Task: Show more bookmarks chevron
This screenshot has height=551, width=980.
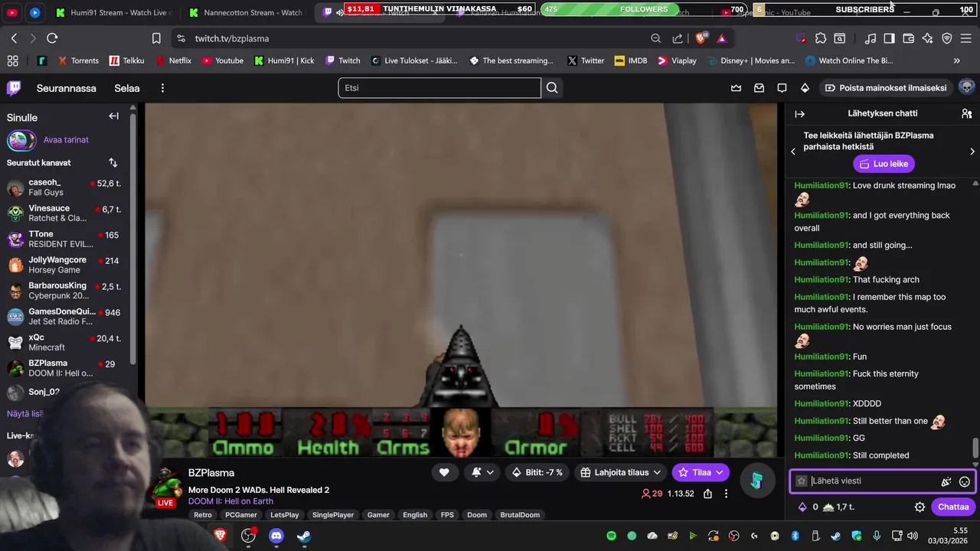Action: coord(956,60)
